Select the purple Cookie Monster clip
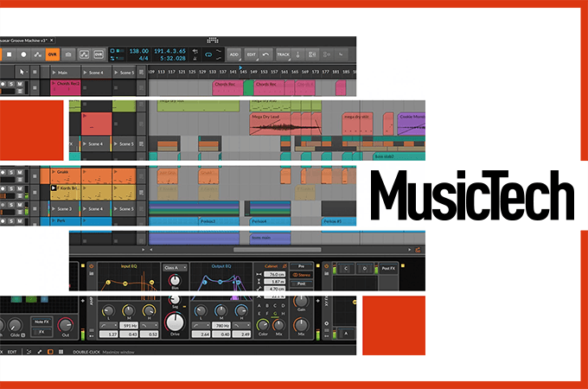Viewport: 588px width, 389px height. [411, 124]
